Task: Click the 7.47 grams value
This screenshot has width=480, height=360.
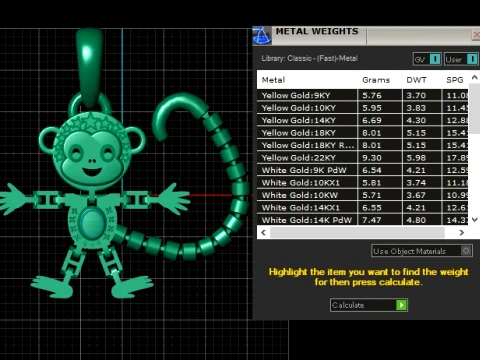Action: click(372, 220)
